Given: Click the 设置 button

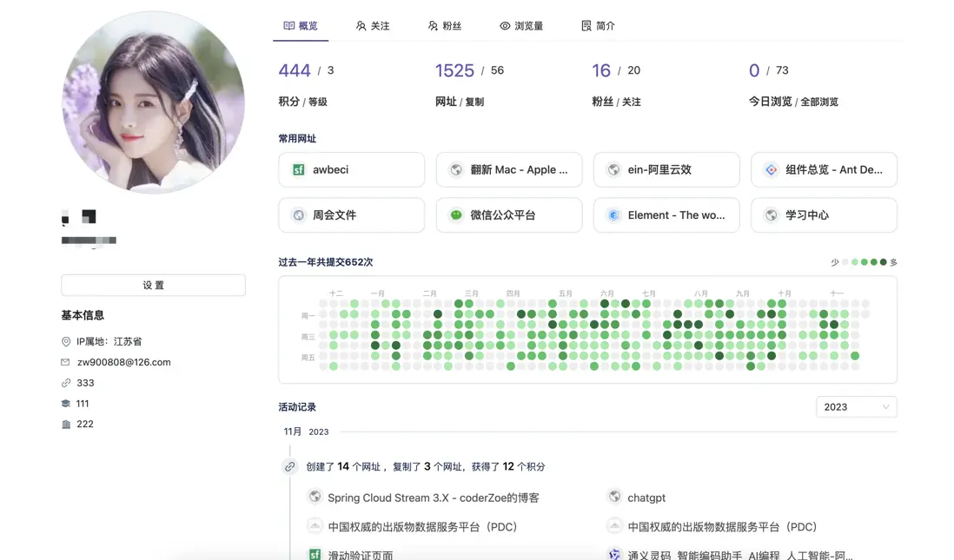Looking at the screenshot, I should coord(153,285).
